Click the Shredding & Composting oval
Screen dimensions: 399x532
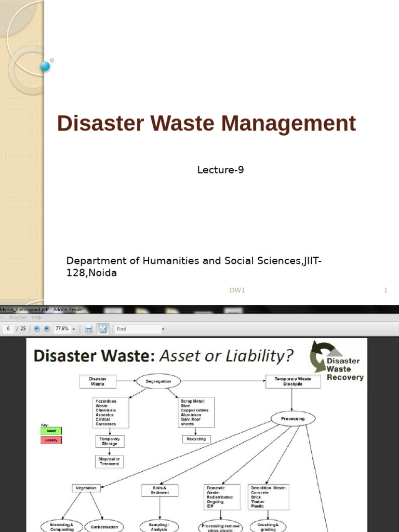click(x=62, y=527)
